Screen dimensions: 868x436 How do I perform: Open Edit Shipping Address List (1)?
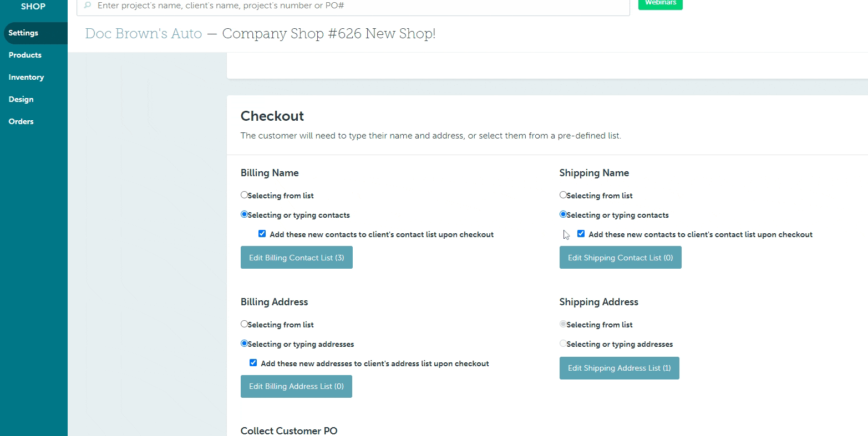619,368
